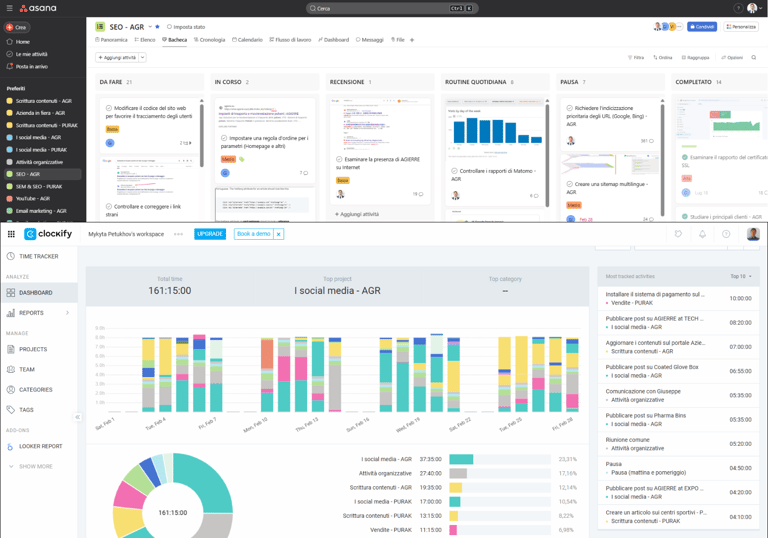The image size is (768, 538).
Task: Open Home in Asana sidebar
Action: click(x=23, y=42)
